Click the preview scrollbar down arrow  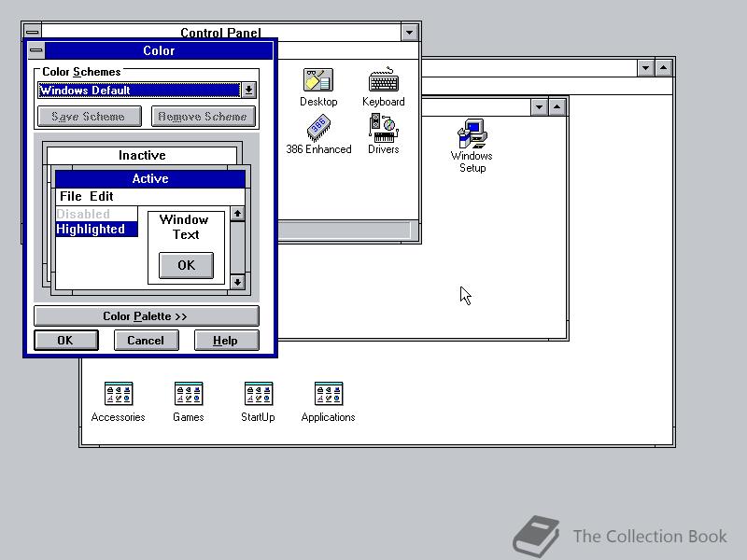(x=237, y=282)
